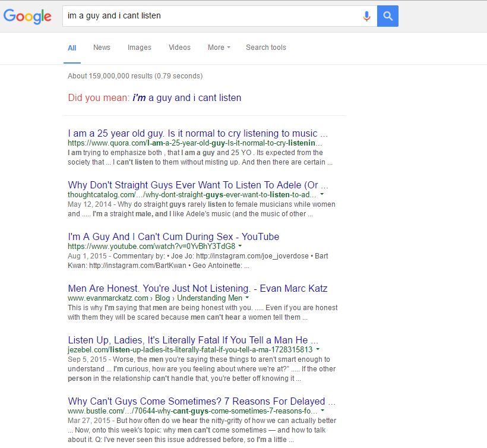Switch to the Videos tab
The height and width of the screenshot is (448, 487).
(x=179, y=48)
